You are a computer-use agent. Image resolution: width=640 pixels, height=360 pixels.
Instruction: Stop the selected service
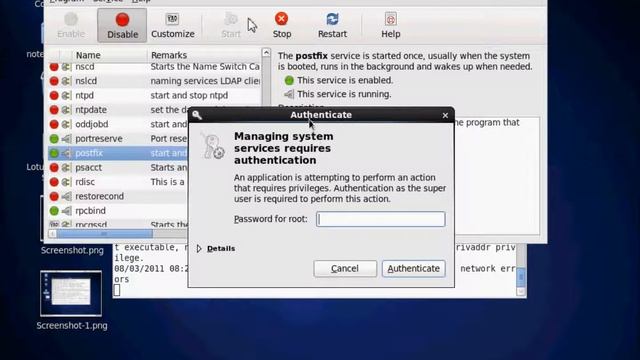pyautogui.click(x=282, y=26)
